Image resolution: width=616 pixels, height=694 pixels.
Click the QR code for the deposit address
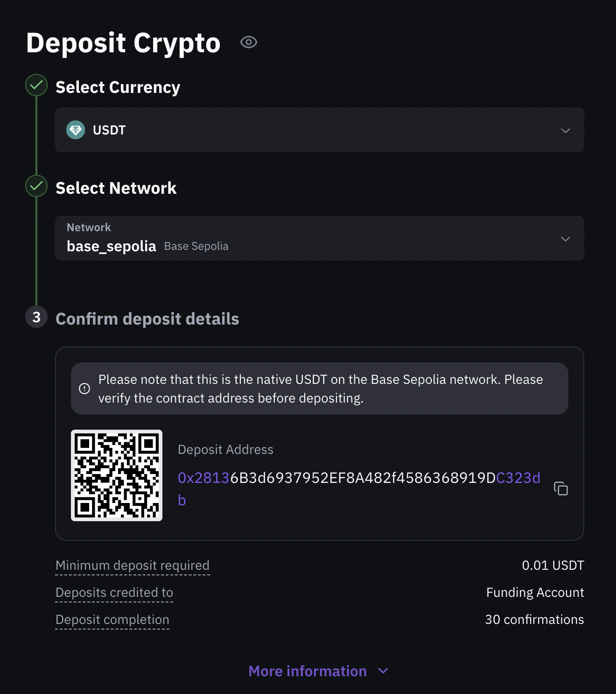tap(117, 474)
